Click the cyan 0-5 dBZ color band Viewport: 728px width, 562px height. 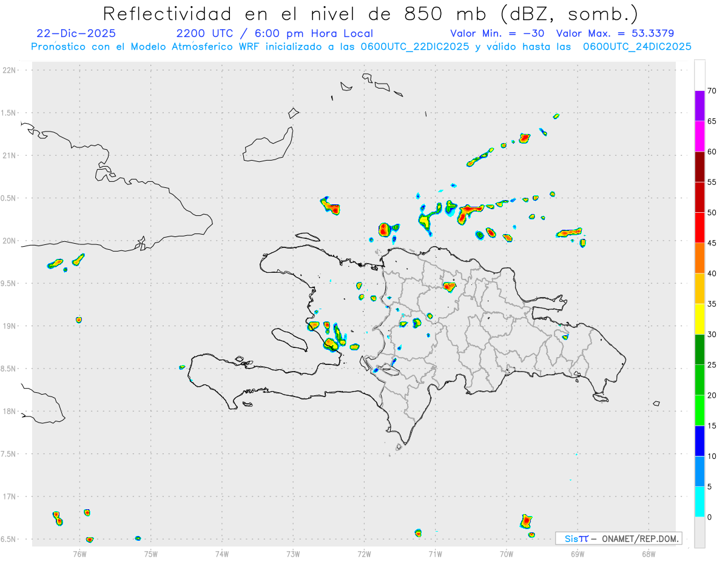pyautogui.click(x=699, y=502)
